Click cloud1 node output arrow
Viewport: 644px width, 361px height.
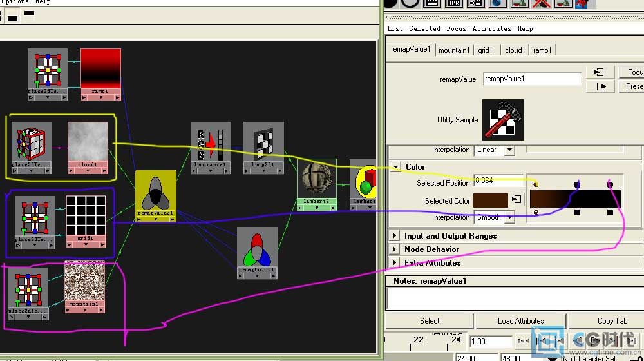coord(104,171)
